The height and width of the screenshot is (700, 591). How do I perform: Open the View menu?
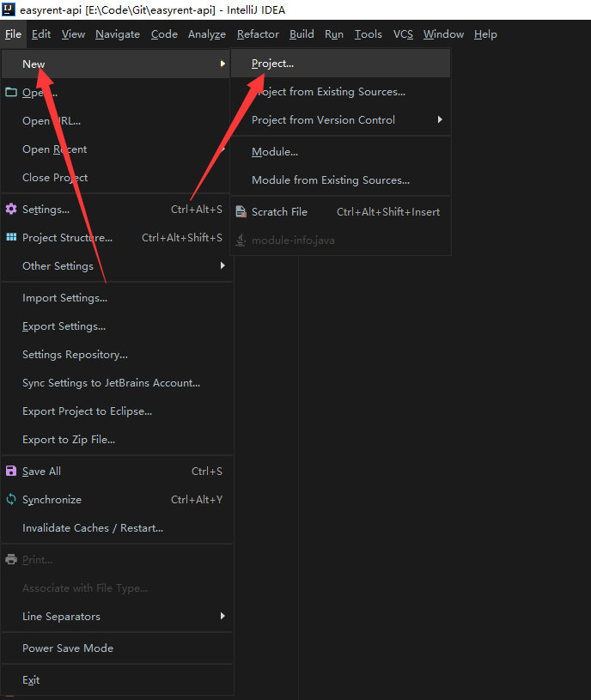(73, 34)
